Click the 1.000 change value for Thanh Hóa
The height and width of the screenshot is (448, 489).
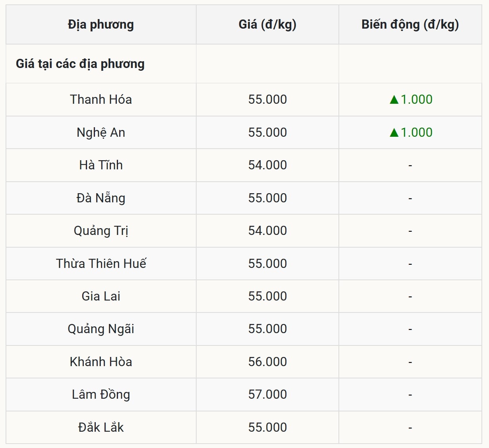[416, 99]
